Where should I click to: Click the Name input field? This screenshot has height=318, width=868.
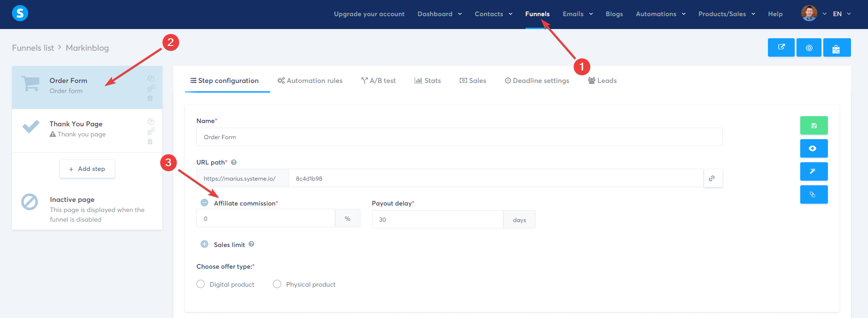pos(460,137)
